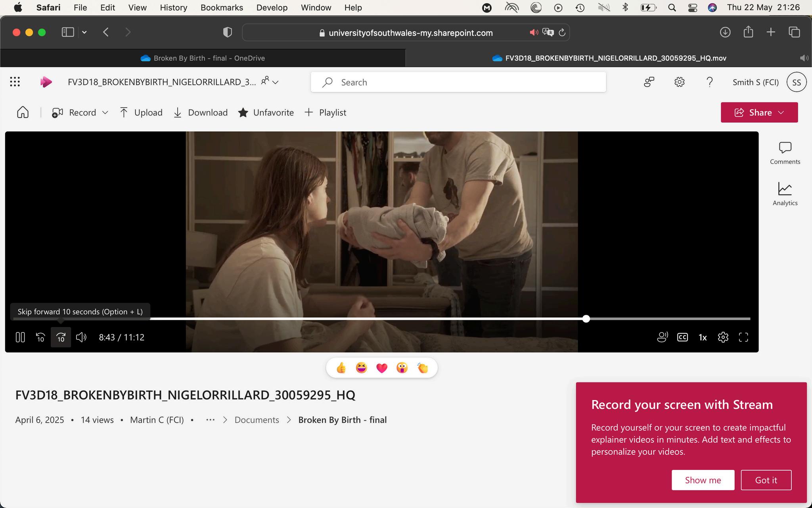This screenshot has height=508, width=812.
Task: Skip back 10 seconds
Action: (40, 337)
